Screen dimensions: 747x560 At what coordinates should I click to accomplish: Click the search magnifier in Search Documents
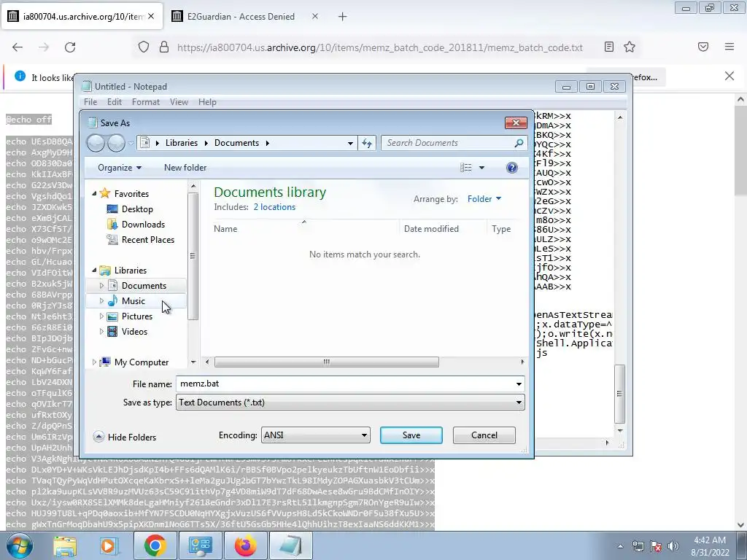pos(519,143)
